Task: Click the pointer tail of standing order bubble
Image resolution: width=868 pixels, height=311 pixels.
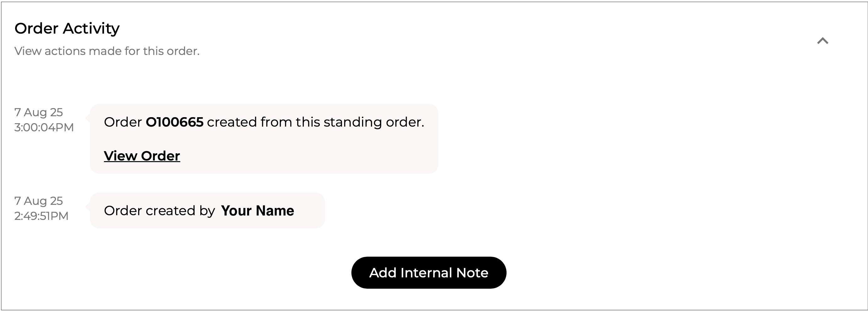Action: [88, 117]
